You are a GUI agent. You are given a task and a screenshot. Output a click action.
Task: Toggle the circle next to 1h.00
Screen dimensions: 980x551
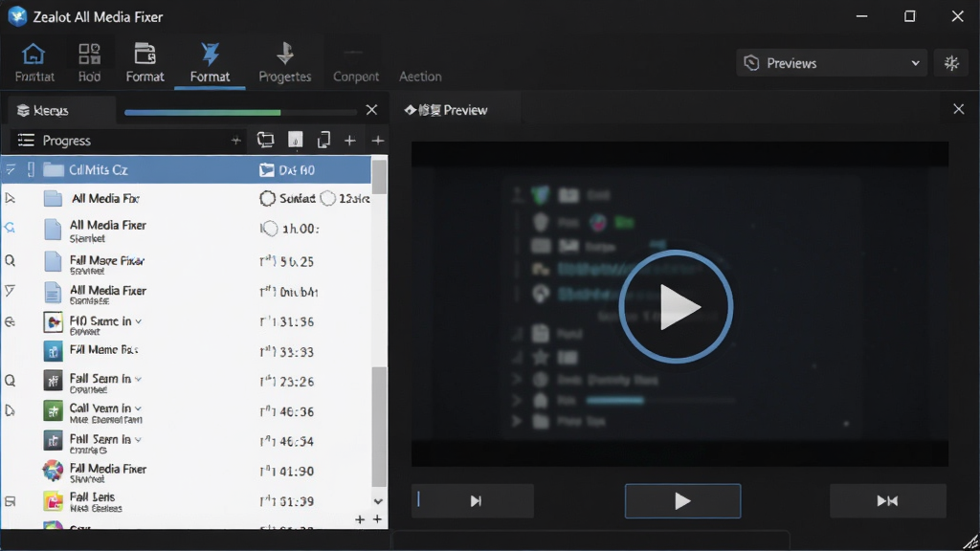(269, 229)
